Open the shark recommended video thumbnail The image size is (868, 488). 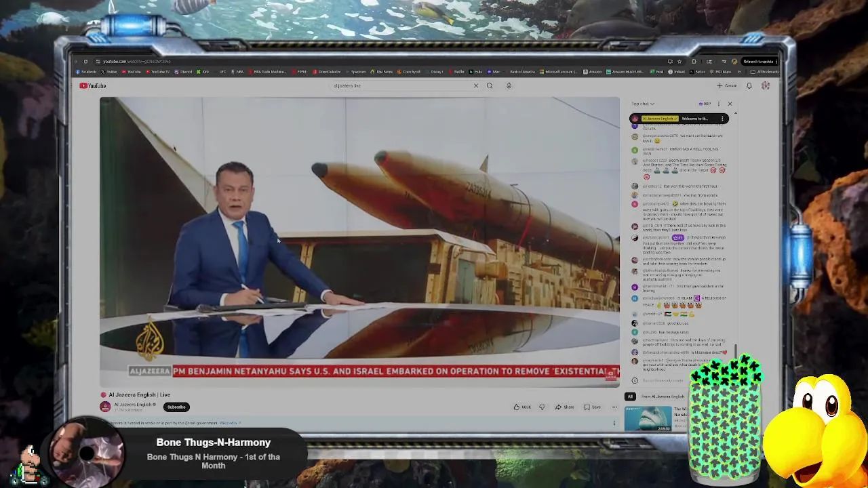648,418
